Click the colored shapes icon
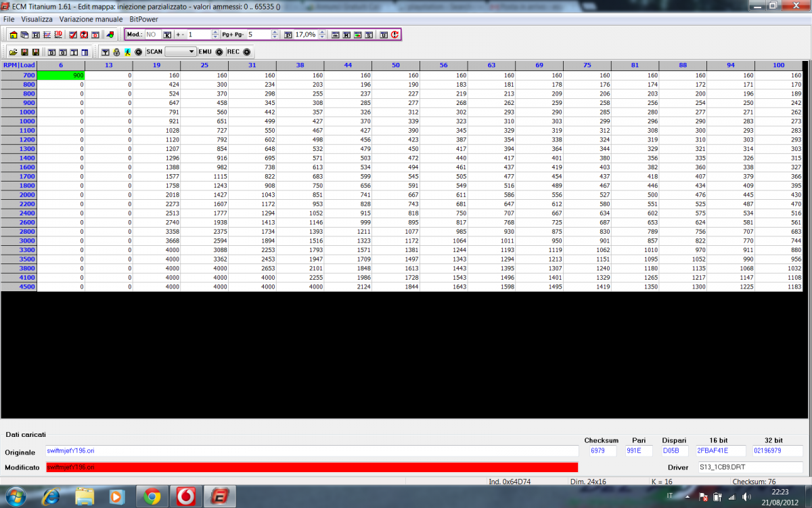 pos(110,35)
